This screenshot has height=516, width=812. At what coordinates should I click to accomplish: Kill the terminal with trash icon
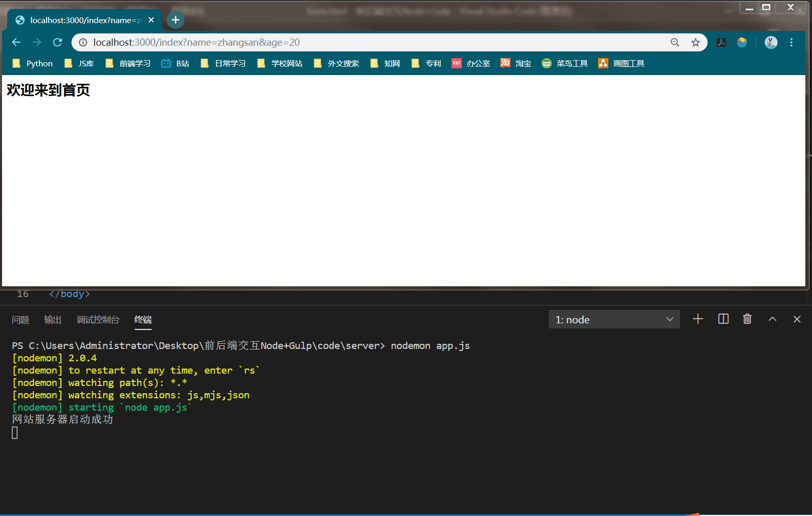tap(747, 319)
